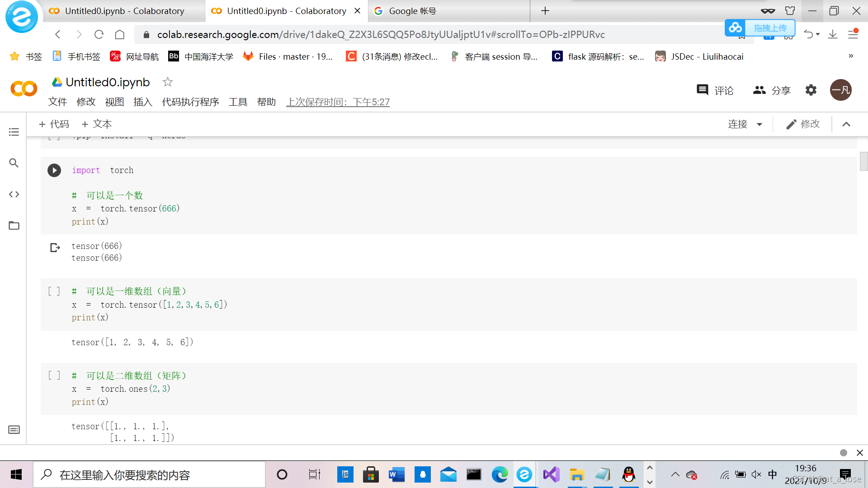The height and width of the screenshot is (488, 868).
Task: Expand the 连接 connect dropdown arrow
Action: click(x=759, y=124)
